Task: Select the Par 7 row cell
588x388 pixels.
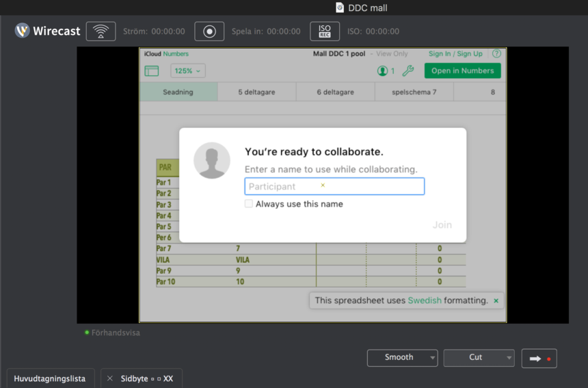Action: 163,248
